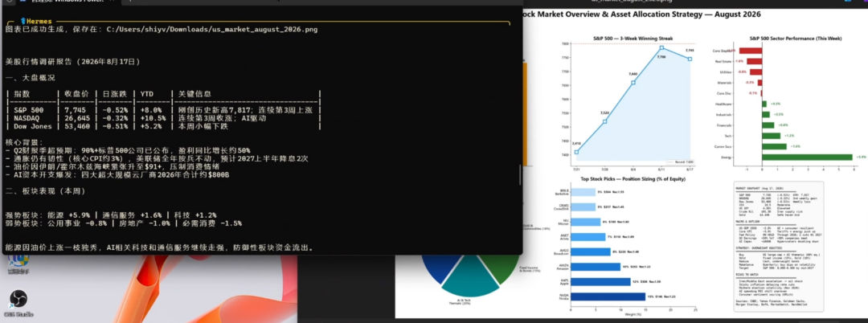Click the terminal window scrollbar thumb
868x323 pixels.
coord(519,175)
